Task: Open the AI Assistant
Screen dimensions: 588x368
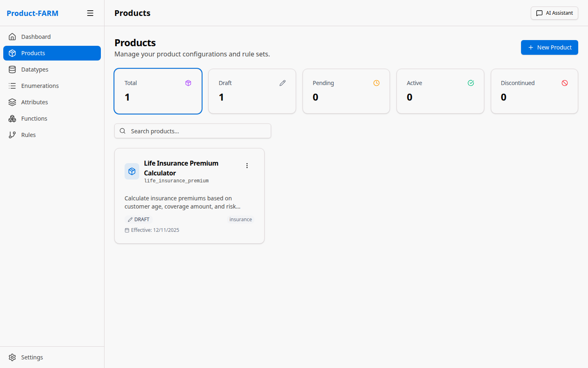Action: (x=554, y=13)
